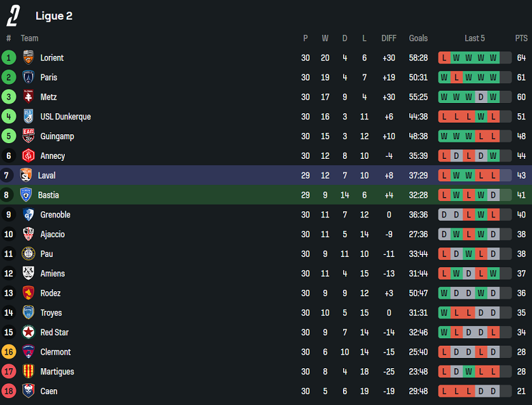Sort table by PTS column header
Viewport: 532px width, 405px height.
click(521, 38)
